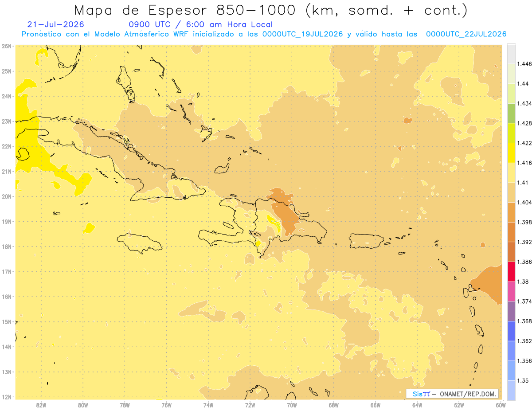The image size is (532, 411).
Task: Click the 23N latitude label
Action: click(x=6, y=121)
